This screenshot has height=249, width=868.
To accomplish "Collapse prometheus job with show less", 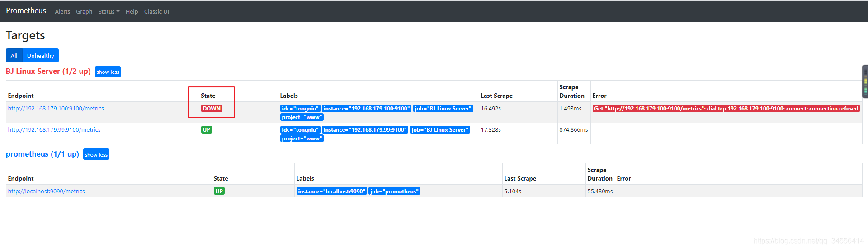I will pyautogui.click(x=96, y=155).
